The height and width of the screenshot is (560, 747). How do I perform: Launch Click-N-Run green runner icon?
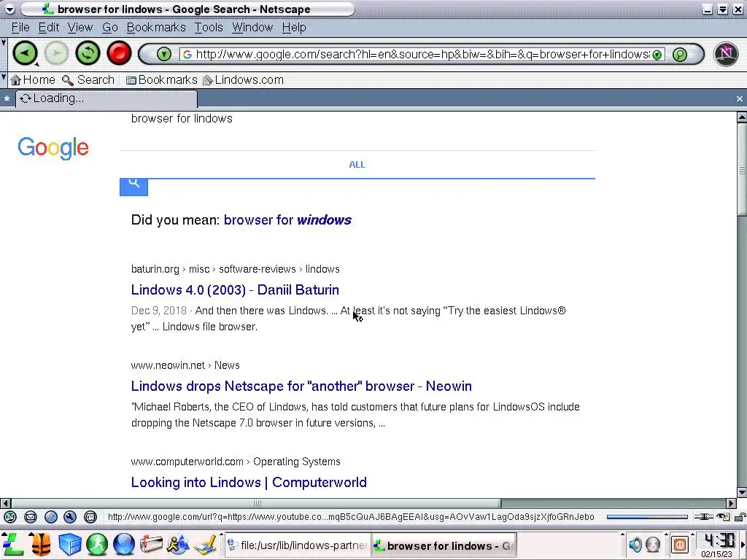point(97,544)
